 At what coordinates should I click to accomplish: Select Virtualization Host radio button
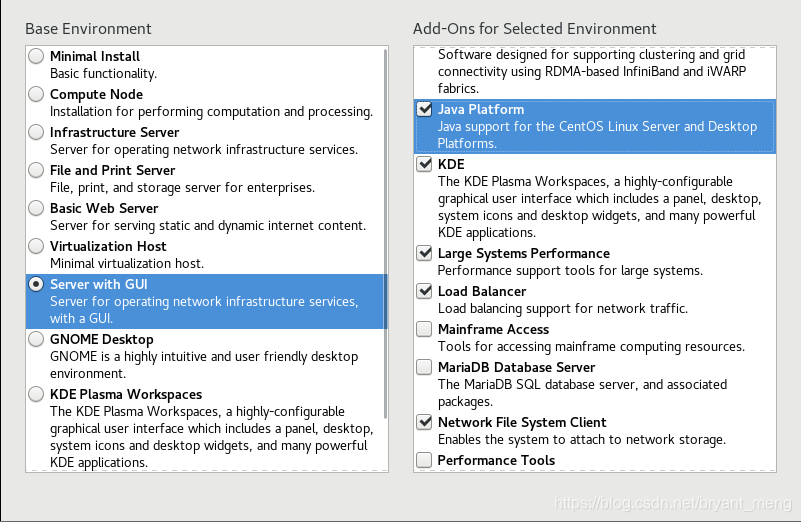[36, 246]
